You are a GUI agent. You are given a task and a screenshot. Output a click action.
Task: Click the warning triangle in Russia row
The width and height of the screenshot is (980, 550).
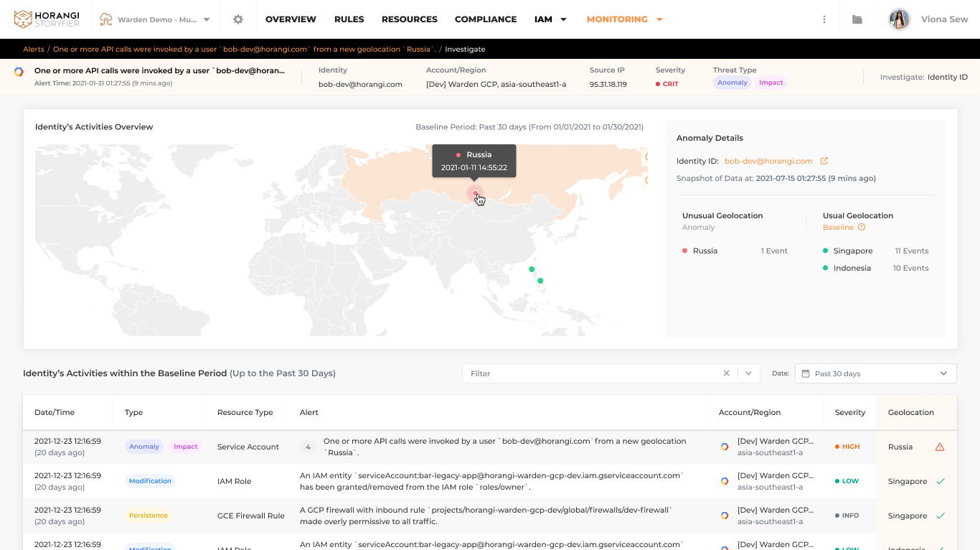(x=940, y=447)
